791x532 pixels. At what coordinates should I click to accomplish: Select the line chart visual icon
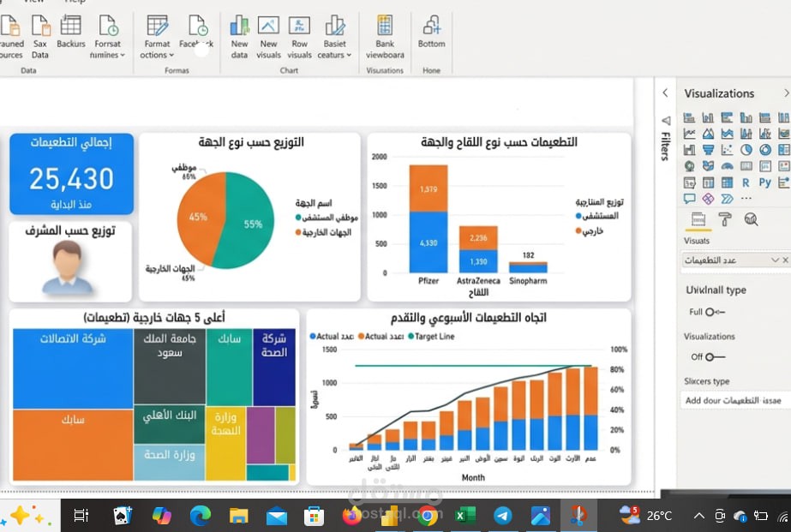coord(689,134)
